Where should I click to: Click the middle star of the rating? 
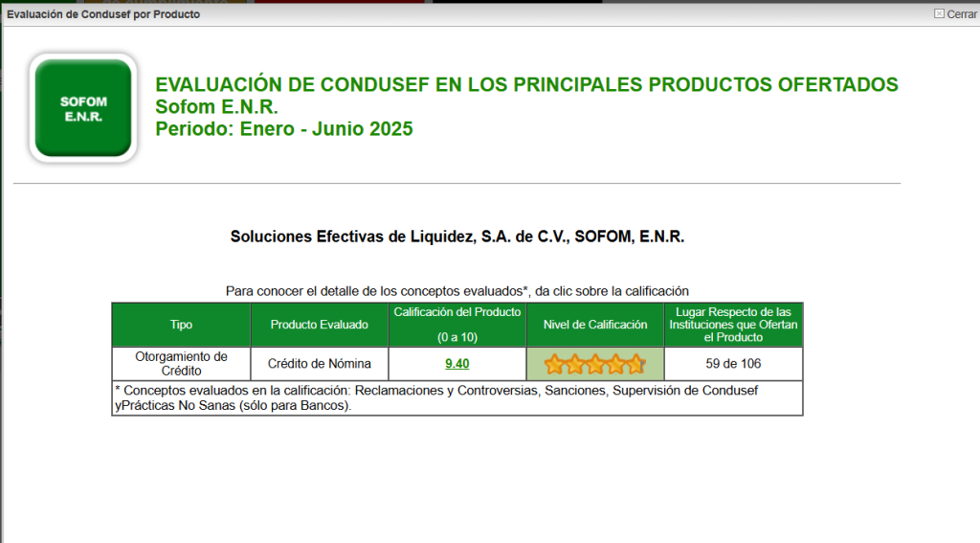pyautogui.click(x=594, y=364)
